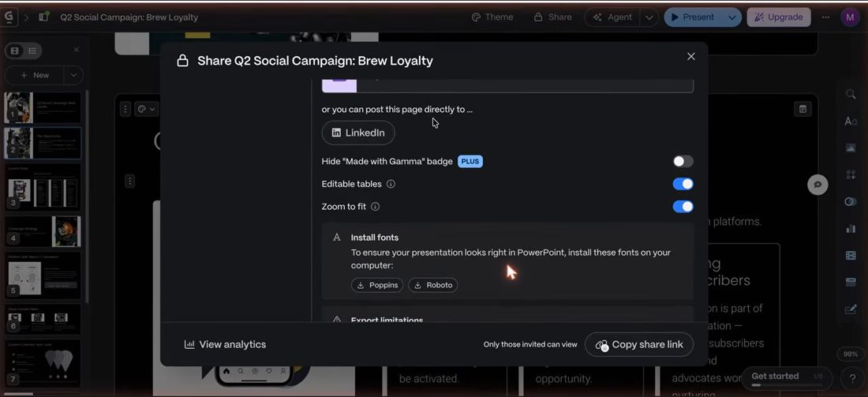Expand the Agent dropdown arrow
The width and height of the screenshot is (868, 397).
point(649,17)
